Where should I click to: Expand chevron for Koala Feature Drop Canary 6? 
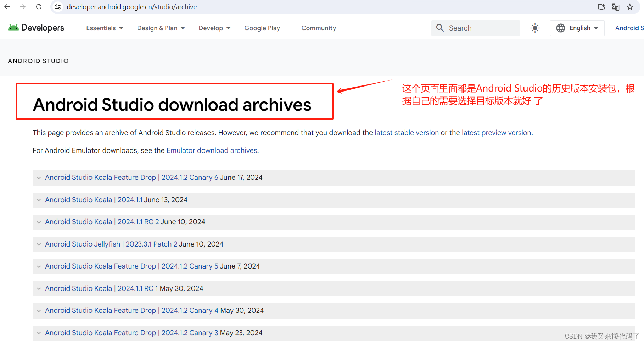coord(39,178)
